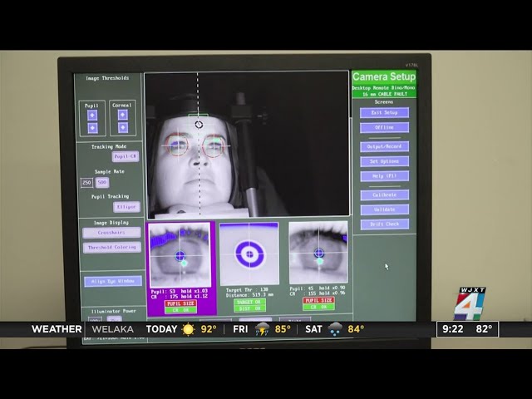Viewport: 532px width, 399px height.
Task: Select the left eye camera thumbnail
Action: [x=180, y=255]
